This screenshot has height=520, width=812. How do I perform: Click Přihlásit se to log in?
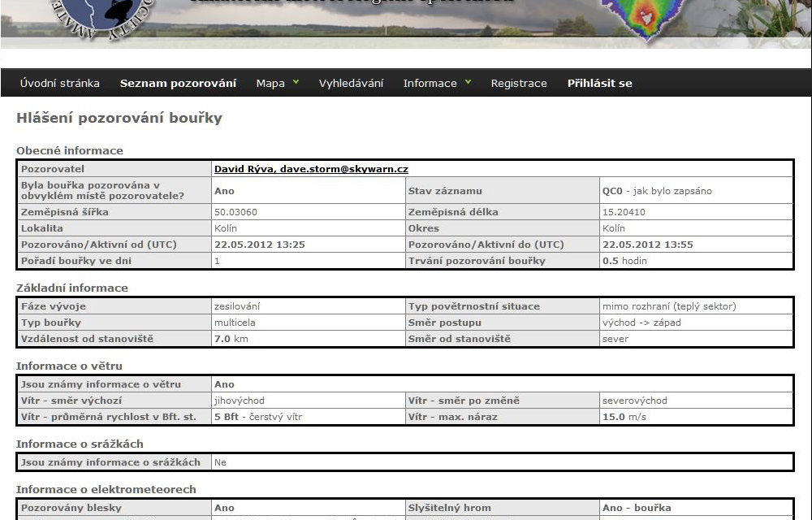(600, 84)
